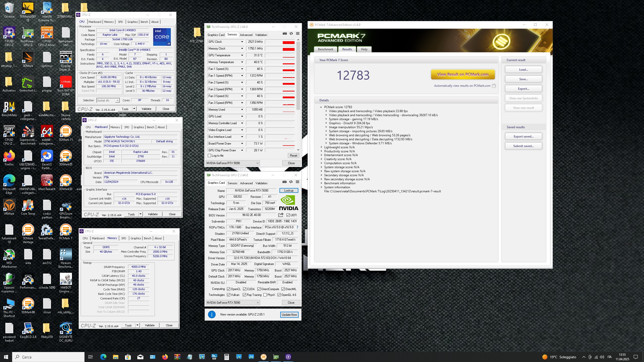Viewport: 644px width, 362px height.
Task: Open the VRMark desktop icon
Action: tap(9, 207)
